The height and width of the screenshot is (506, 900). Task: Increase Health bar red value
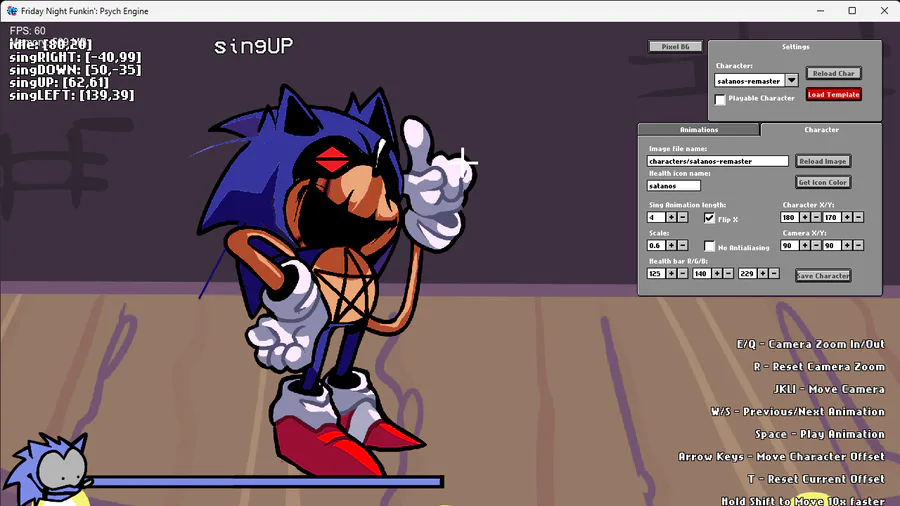point(671,274)
